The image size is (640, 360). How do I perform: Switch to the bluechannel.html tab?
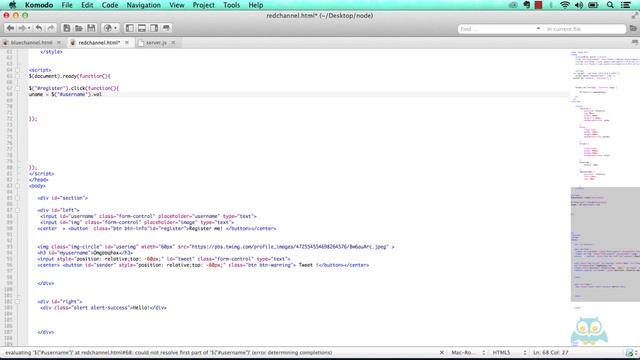[31, 42]
